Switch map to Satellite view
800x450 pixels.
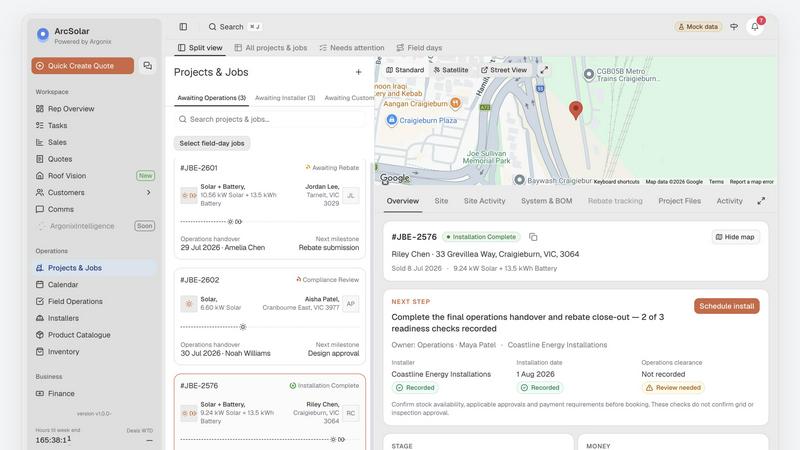[451, 70]
